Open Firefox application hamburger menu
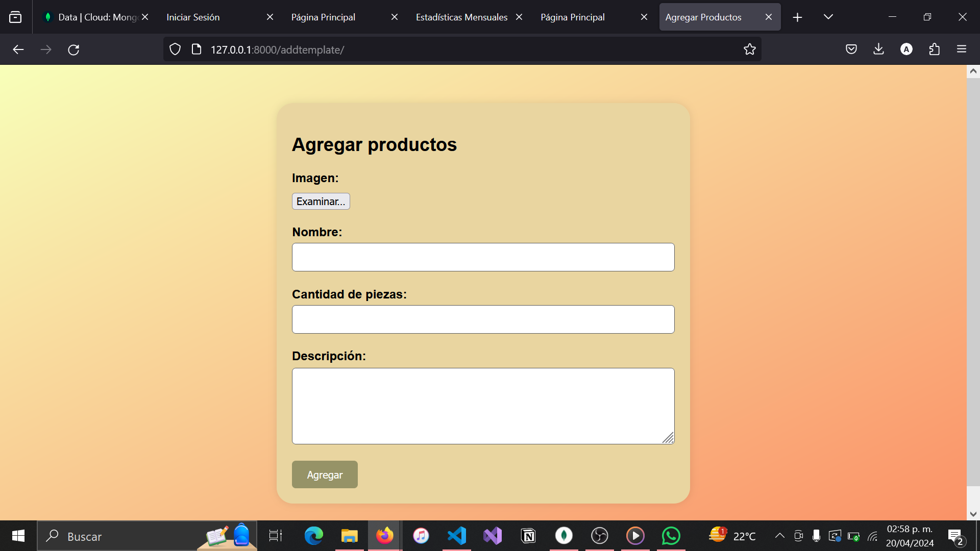Image resolution: width=980 pixels, height=551 pixels. [x=962, y=49]
